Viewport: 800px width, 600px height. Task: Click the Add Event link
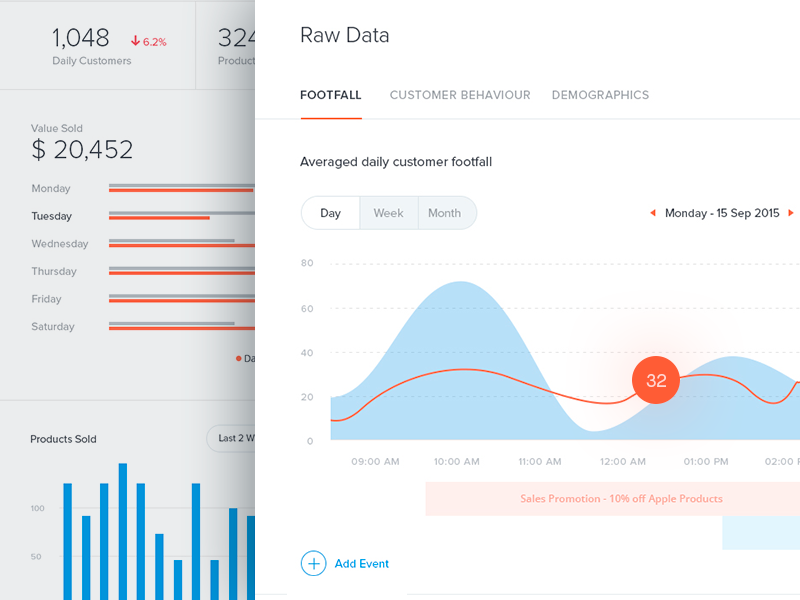(x=361, y=564)
